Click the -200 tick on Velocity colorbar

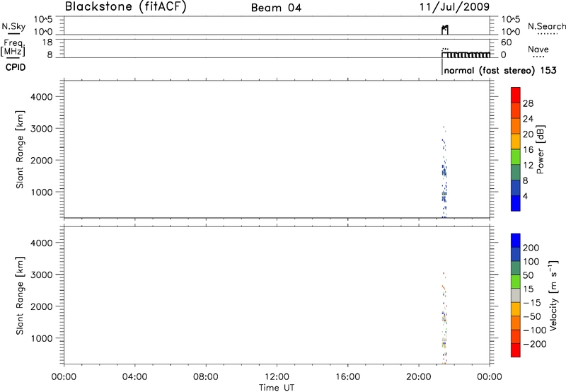(535, 344)
